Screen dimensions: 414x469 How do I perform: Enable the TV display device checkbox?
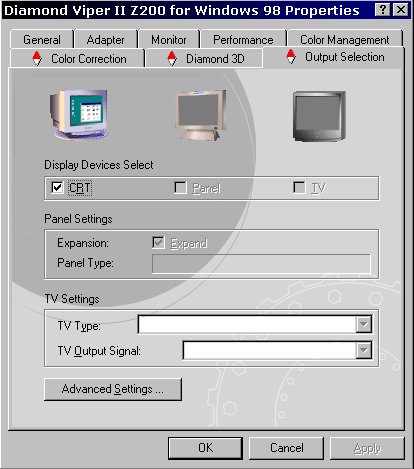tap(299, 187)
